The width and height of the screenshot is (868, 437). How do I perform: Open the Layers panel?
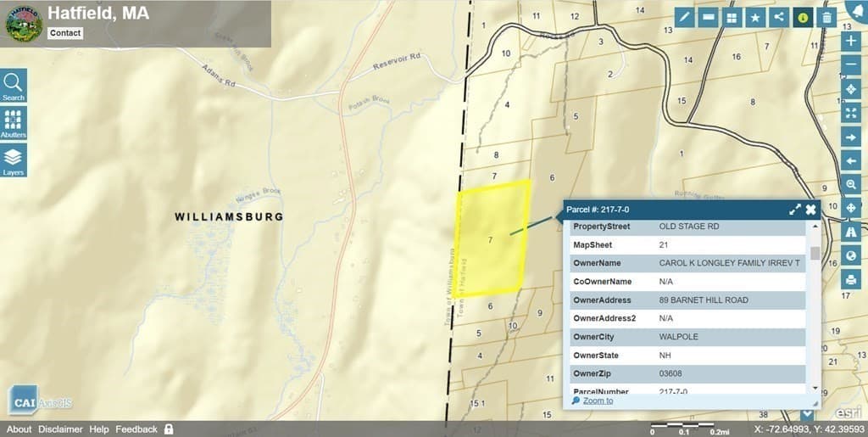[x=14, y=160]
